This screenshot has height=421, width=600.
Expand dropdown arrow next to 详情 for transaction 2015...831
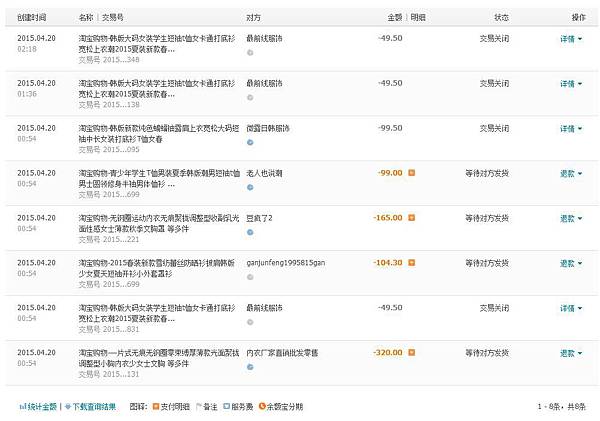580,308
